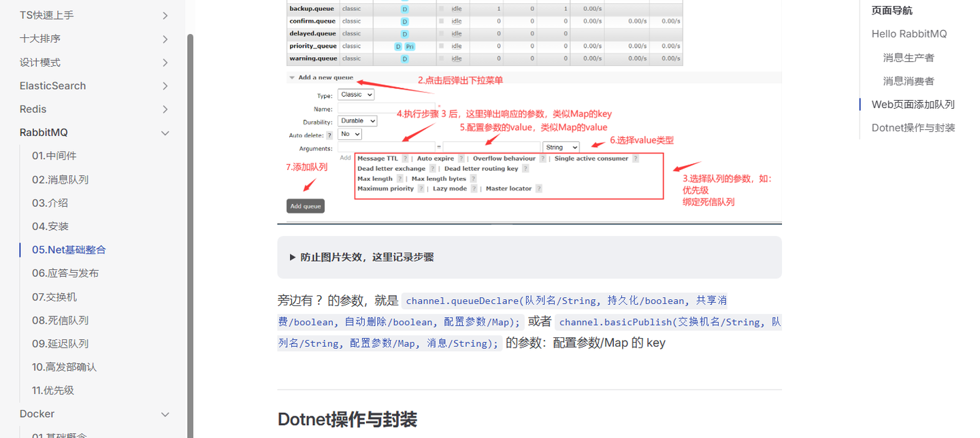Click the question mark beside Auto delete

pos(328,135)
